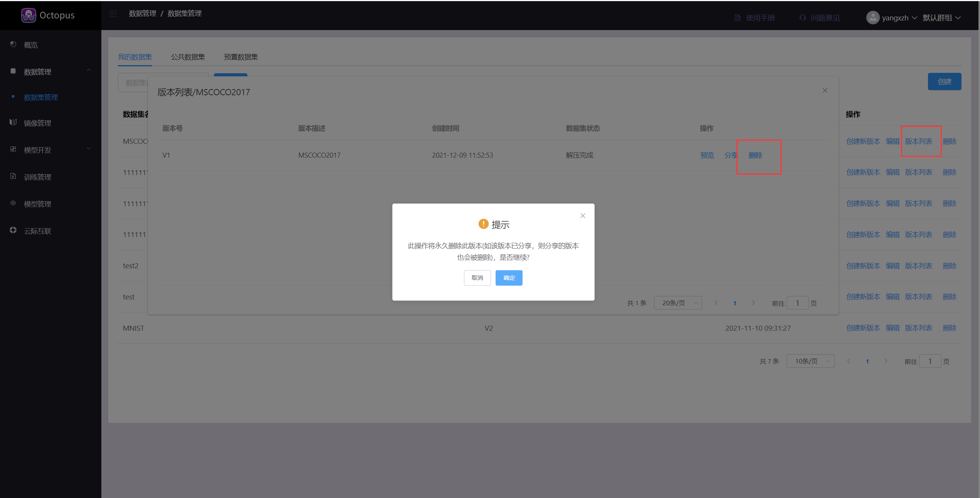The width and height of the screenshot is (980, 498).
Task: Toggle the sidebar collapse hamburger icon
Action: pos(113,14)
